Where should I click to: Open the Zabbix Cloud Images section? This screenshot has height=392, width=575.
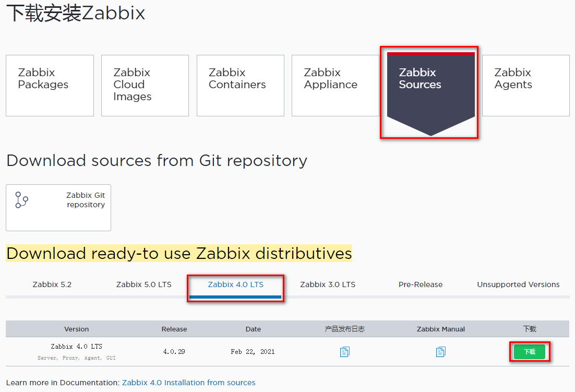pos(145,85)
